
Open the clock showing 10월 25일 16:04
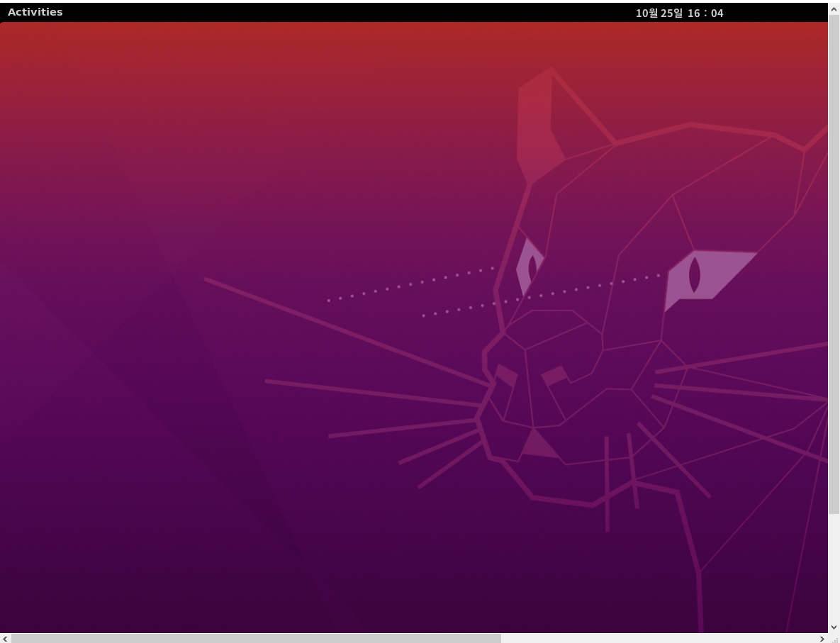679,13
